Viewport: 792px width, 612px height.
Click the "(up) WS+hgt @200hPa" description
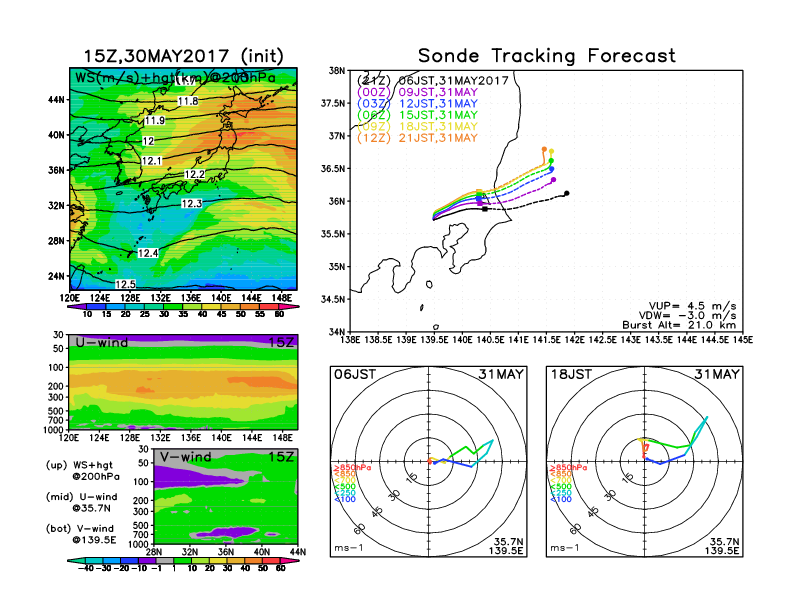click(x=81, y=470)
